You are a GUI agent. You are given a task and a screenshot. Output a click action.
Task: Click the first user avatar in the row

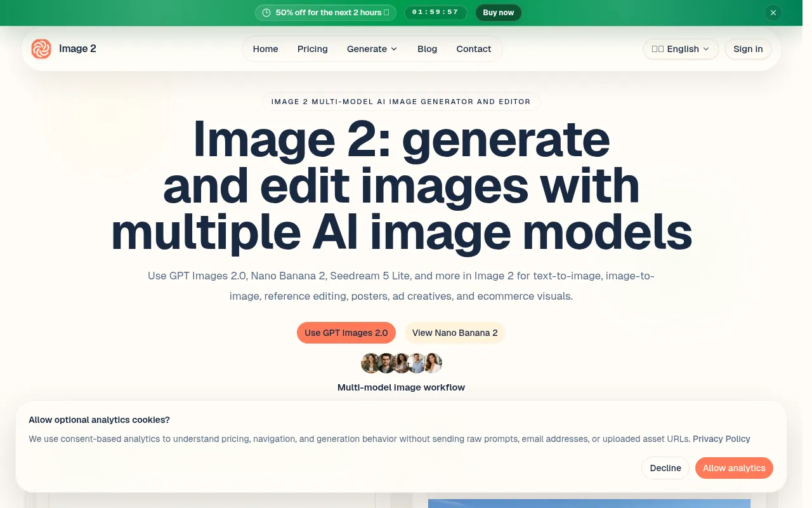click(x=370, y=363)
